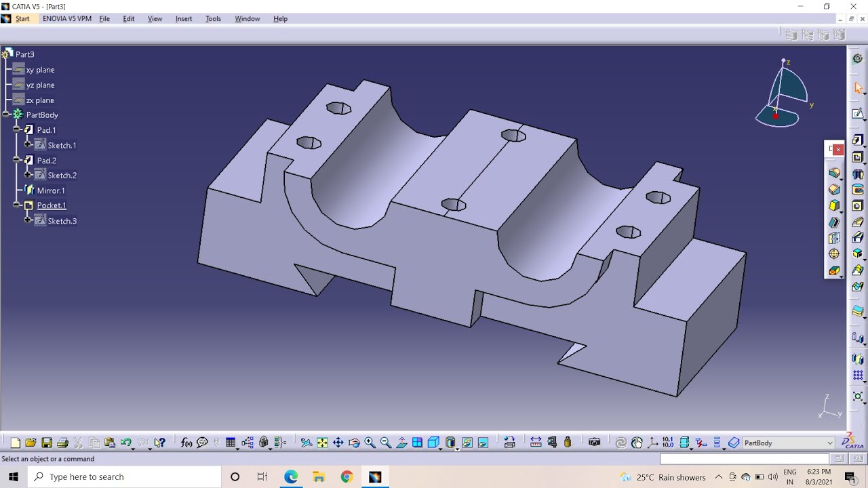Open the Design Table tool

231,443
